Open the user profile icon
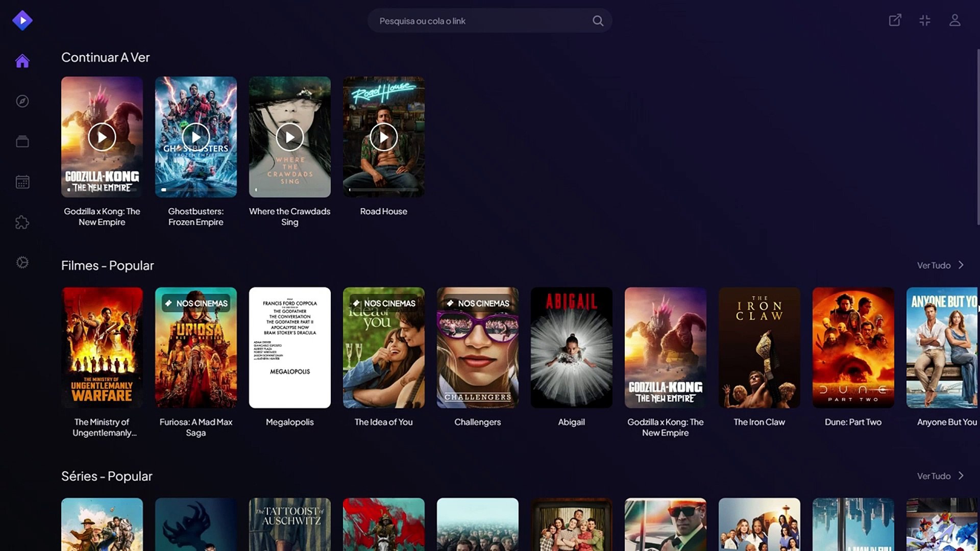980x551 pixels. pyautogui.click(x=954, y=20)
